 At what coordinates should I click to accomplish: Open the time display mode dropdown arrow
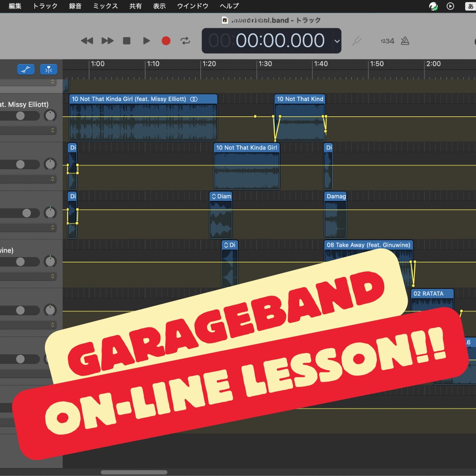(337, 41)
